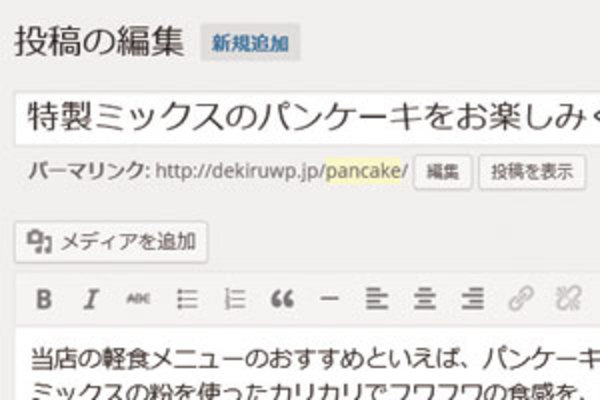This screenshot has width=600, height=400.
Task: Click 編集 button beside the permalink
Action: click(443, 172)
